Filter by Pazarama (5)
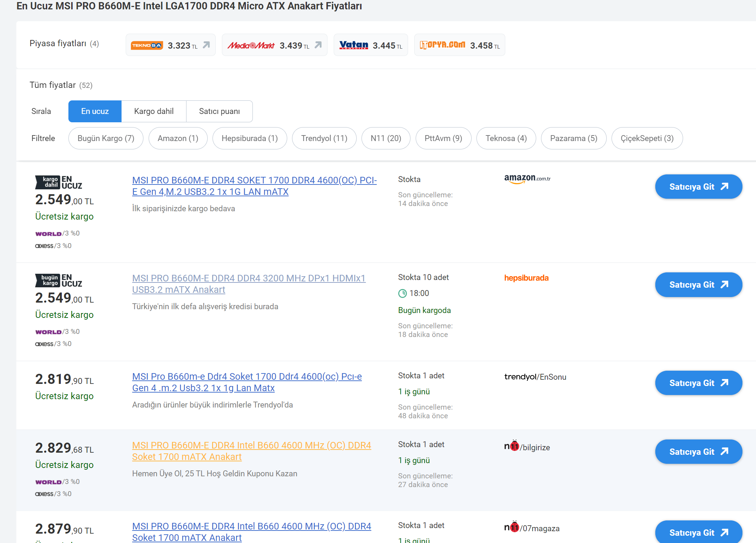 (574, 138)
